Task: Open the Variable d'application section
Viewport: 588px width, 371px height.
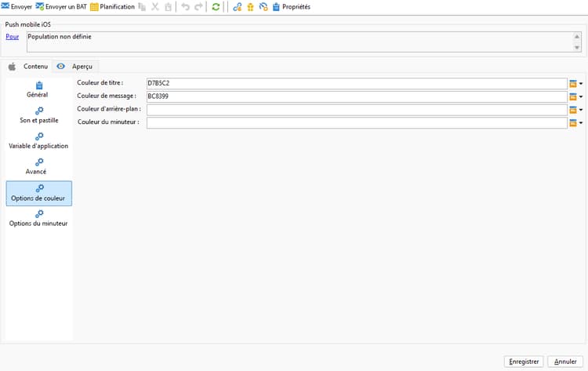Action: click(38, 141)
